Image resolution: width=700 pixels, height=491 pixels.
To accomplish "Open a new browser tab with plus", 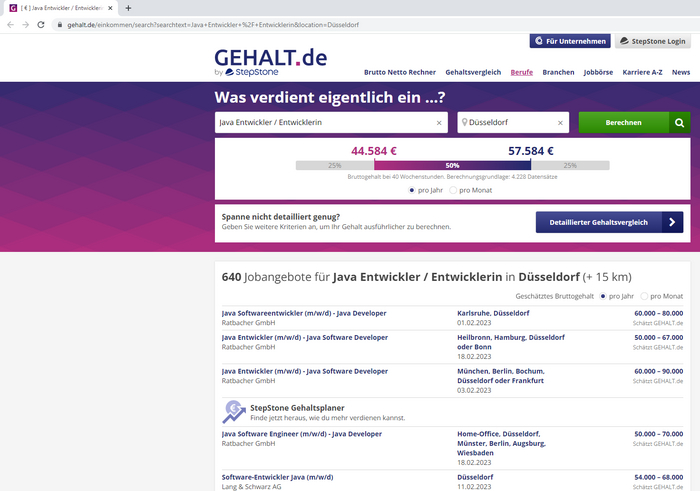I will click(128, 8).
